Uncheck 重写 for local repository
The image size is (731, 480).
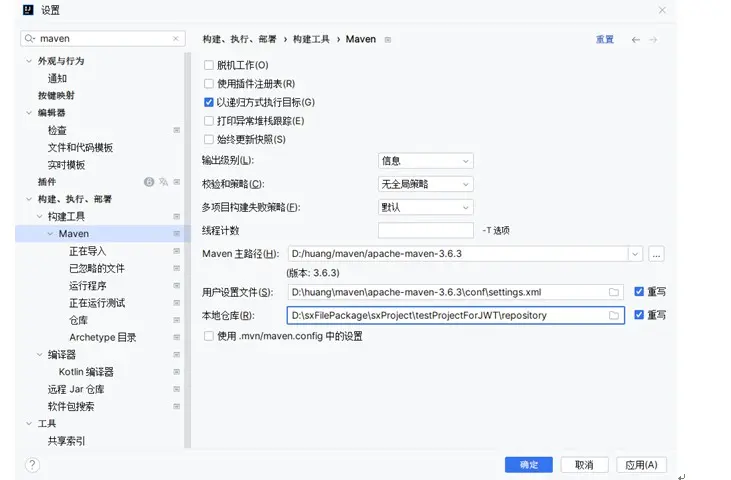tap(639, 315)
